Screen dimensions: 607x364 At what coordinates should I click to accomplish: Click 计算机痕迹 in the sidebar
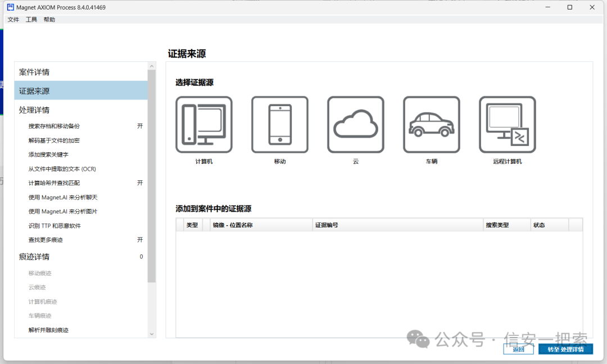(43, 301)
